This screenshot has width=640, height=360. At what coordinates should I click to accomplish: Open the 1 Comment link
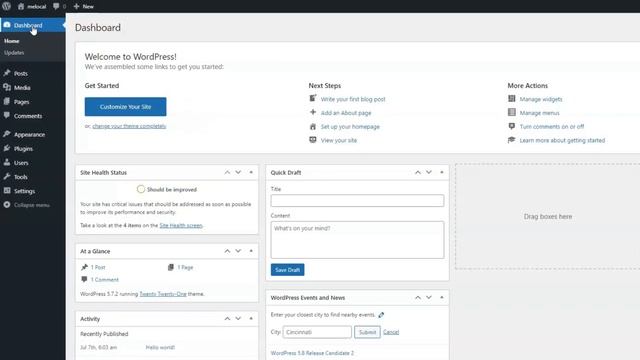coord(104,280)
